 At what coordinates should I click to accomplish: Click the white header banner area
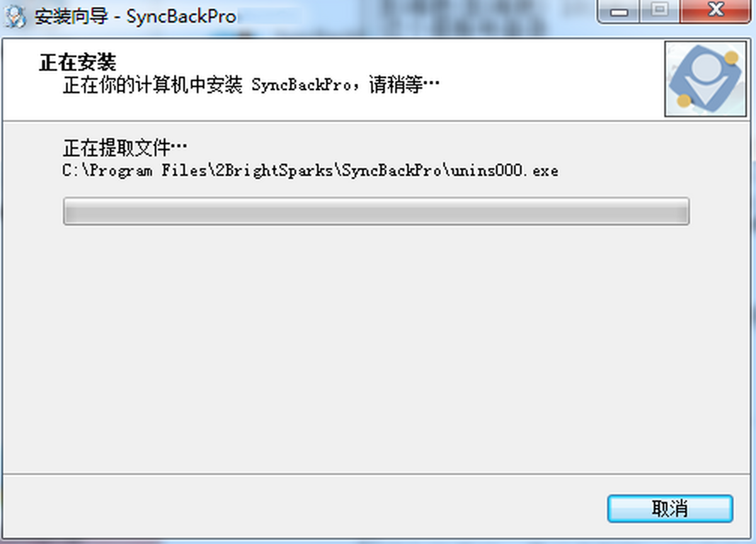(x=334, y=79)
